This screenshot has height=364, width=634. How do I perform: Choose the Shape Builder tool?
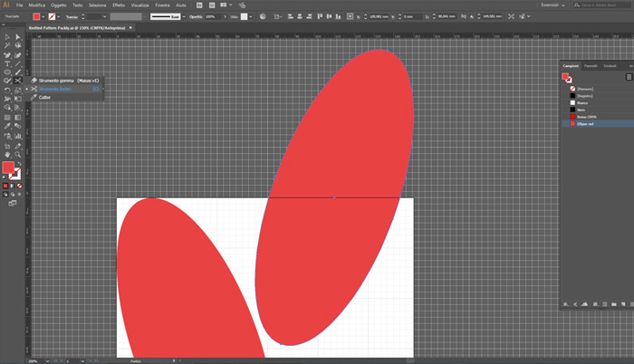(x=7, y=108)
